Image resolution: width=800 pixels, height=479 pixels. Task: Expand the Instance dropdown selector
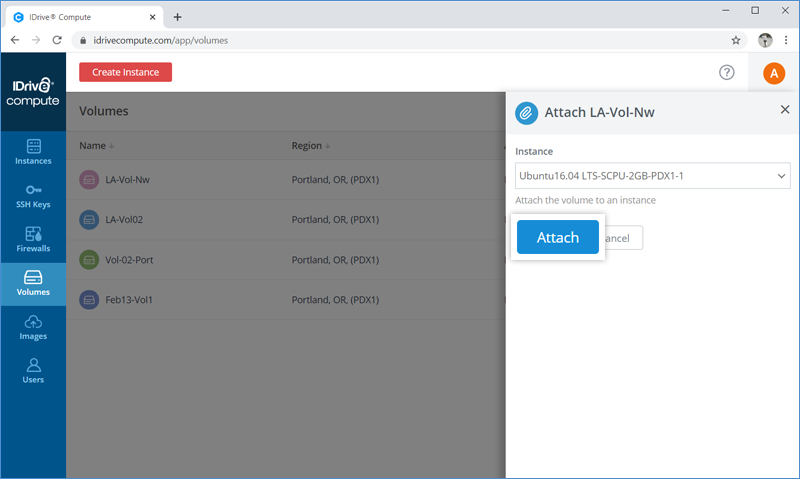(x=653, y=176)
